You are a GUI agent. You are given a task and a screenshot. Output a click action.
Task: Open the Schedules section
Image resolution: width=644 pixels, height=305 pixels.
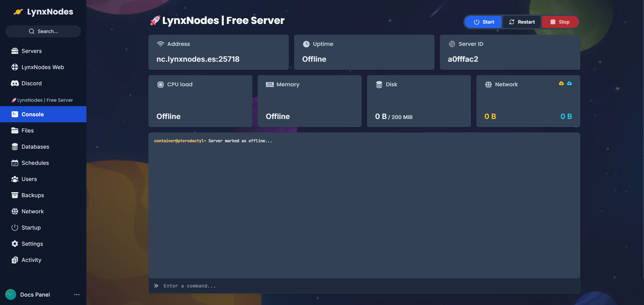[x=43, y=163]
